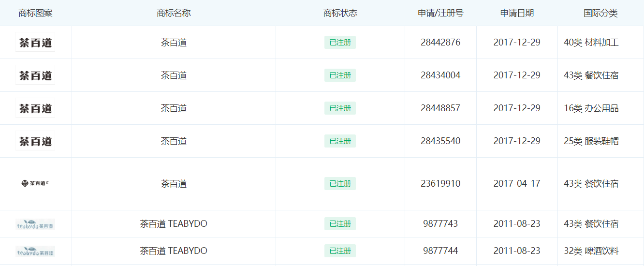Click 茶百道 name in row 28434004

(174, 75)
